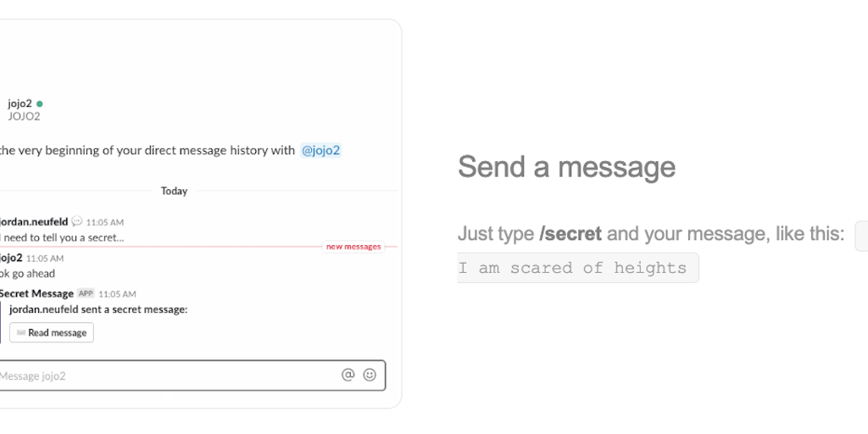This screenshot has width=868, height=434.
Task: Open the emoji picker smiley icon
Action: [x=370, y=375]
